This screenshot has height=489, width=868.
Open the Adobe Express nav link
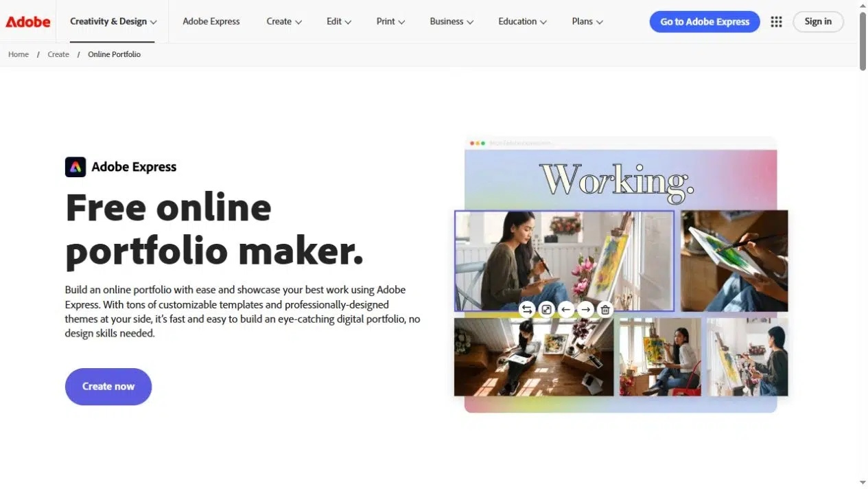[211, 21]
